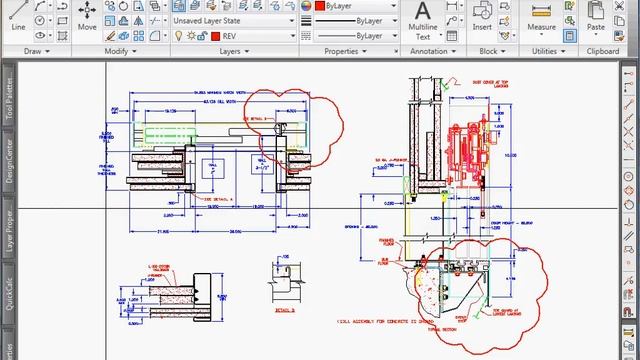Click the Clipboard panel title
This screenshot has height=360, width=640.
pyautogui.click(x=602, y=51)
